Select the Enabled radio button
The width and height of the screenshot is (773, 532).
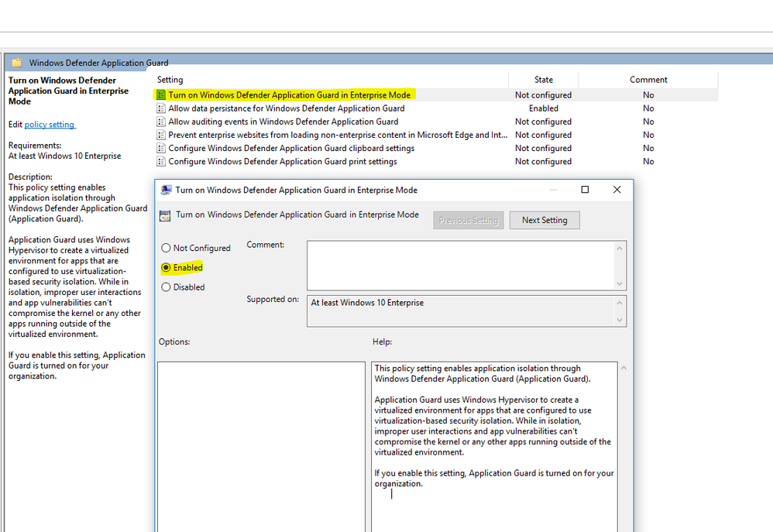(x=166, y=267)
